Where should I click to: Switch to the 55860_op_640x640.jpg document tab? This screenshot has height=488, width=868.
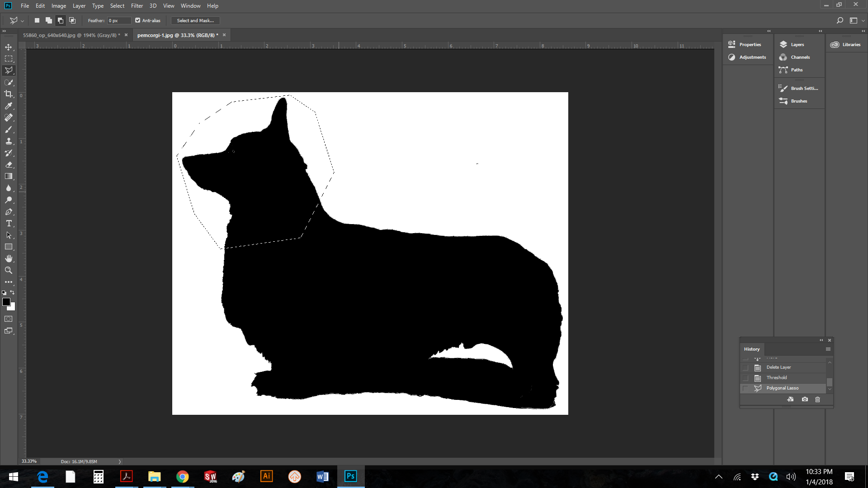pyautogui.click(x=71, y=35)
